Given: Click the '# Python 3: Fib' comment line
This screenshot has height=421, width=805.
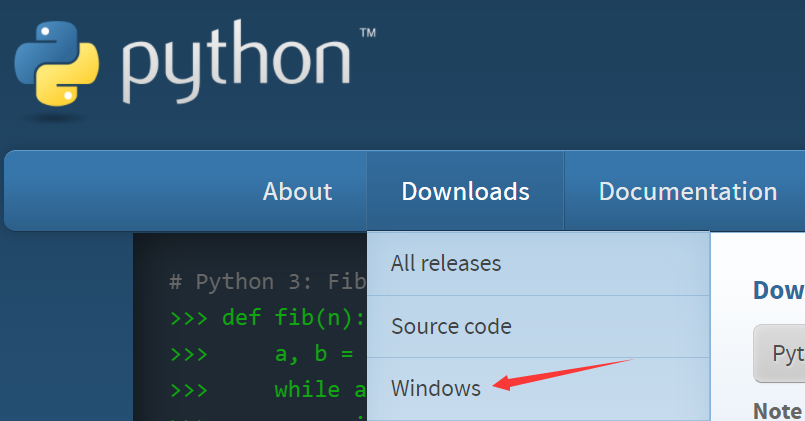Looking at the screenshot, I should click(267, 282).
